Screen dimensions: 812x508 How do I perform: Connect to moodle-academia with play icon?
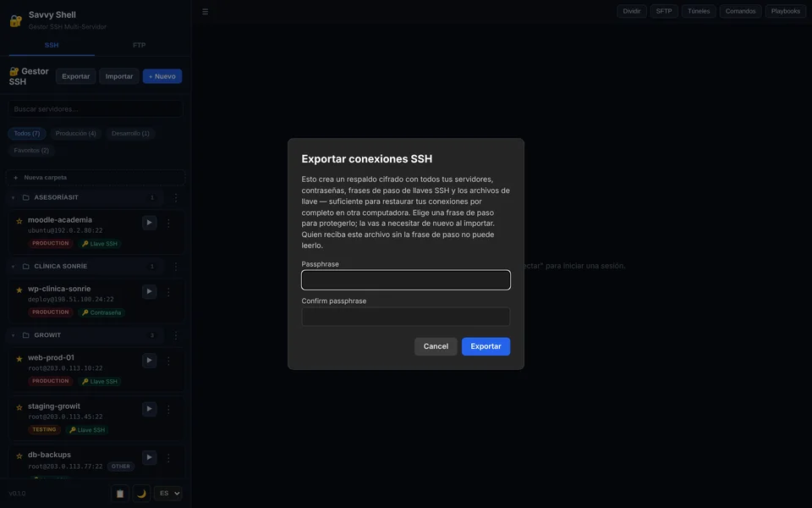(149, 223)
